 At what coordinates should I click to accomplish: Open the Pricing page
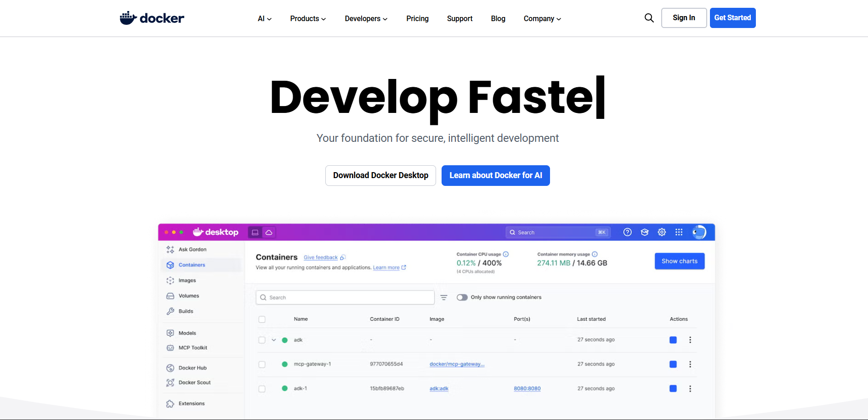[x=417, y=19]
